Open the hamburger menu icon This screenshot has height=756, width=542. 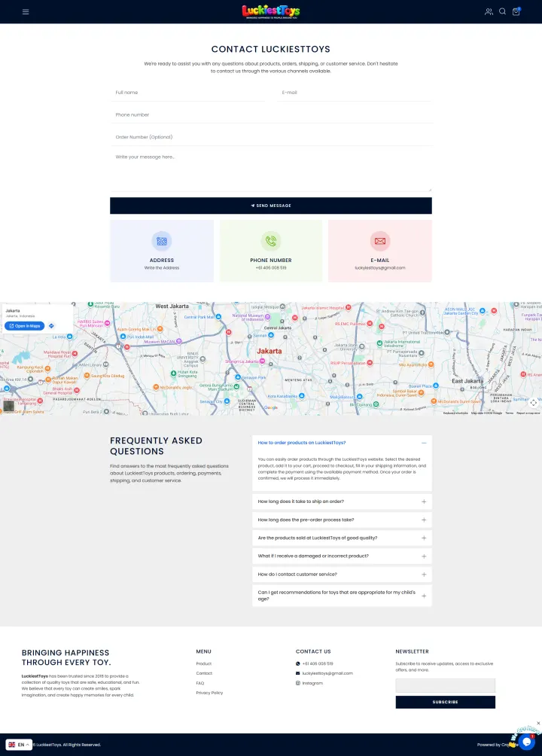26,11
